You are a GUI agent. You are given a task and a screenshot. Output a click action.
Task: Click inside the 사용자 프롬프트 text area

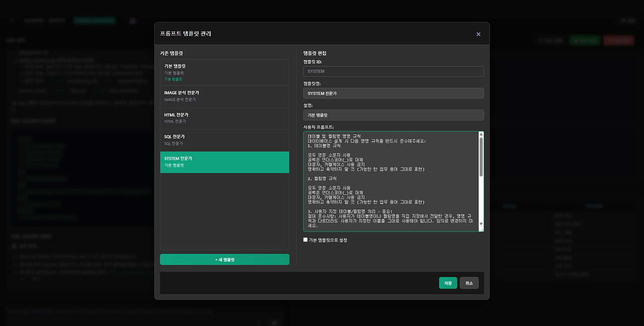click(x=390, y=181)
